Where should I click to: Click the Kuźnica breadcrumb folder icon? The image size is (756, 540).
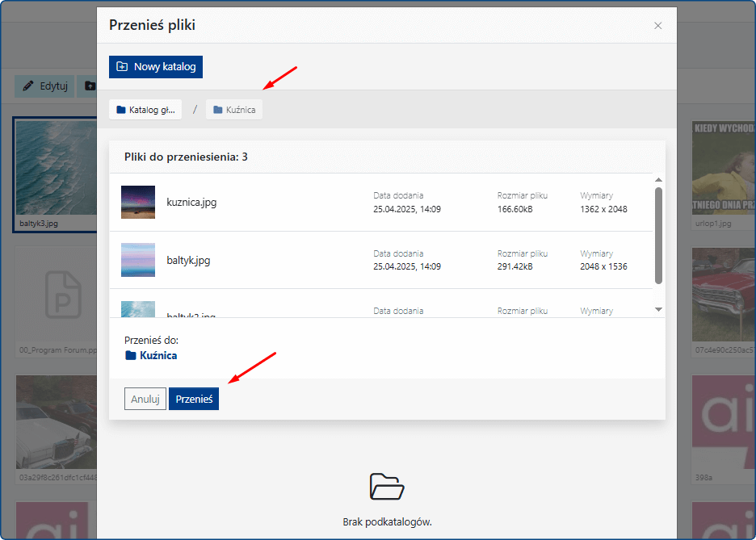click(x=218, y=110)
